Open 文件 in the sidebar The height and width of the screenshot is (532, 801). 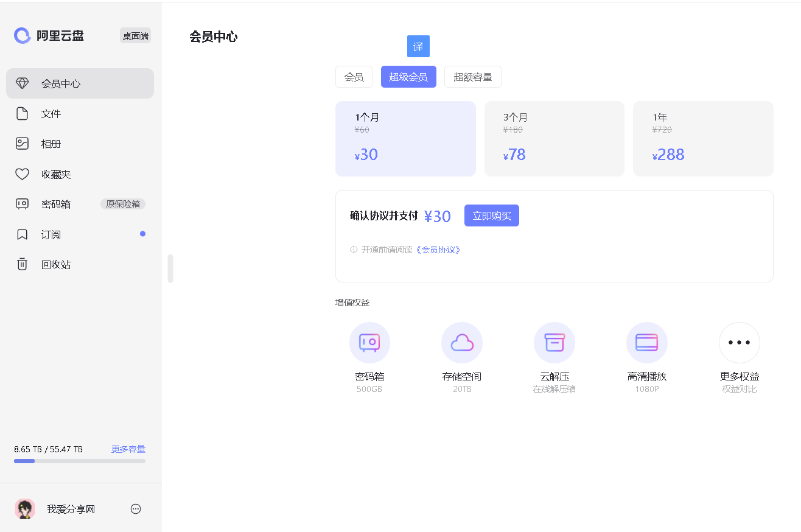tap(80, 114)
